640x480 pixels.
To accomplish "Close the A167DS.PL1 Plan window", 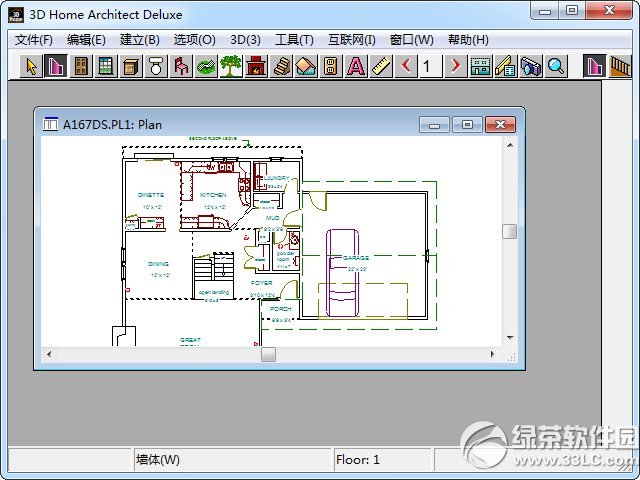I will tap(500, 124).
